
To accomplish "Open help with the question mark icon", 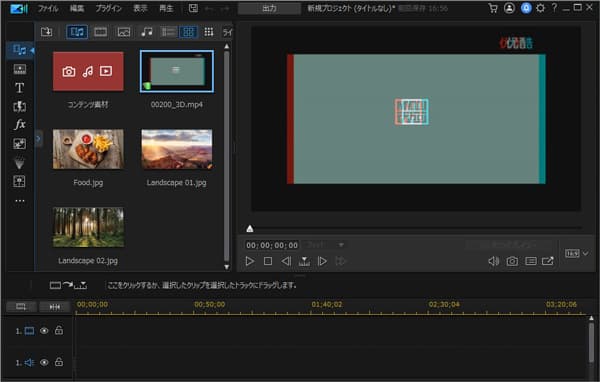I will coord(554,8).
